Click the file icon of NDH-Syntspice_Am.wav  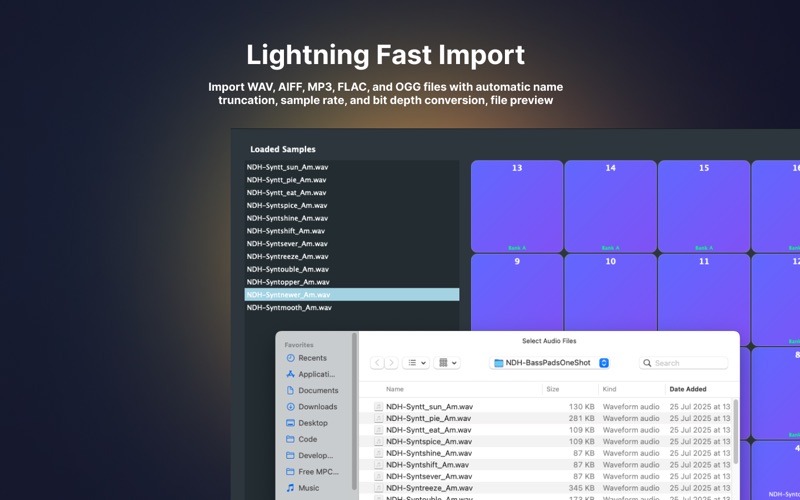point(378,441)
